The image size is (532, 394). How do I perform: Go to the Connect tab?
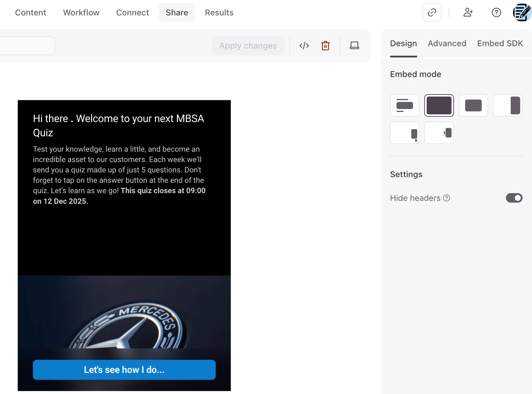tap(133, 12)
